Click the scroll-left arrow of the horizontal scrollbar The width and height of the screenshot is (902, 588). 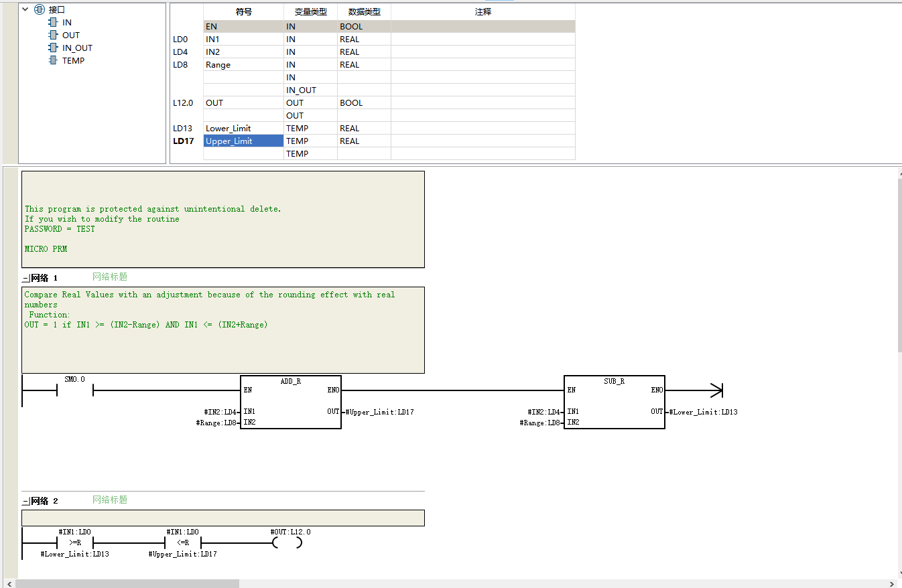pos(9,583)
